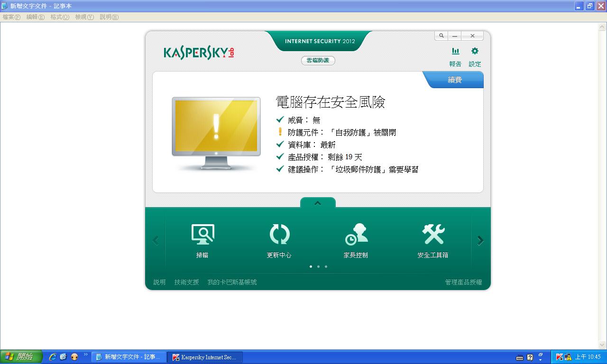Click the search magnifier icon

(441, 36)
